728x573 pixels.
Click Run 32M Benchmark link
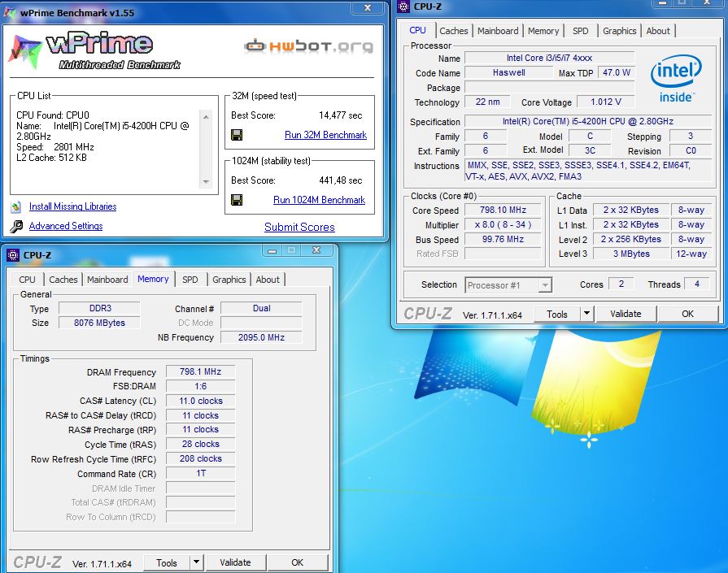(325, 135)
